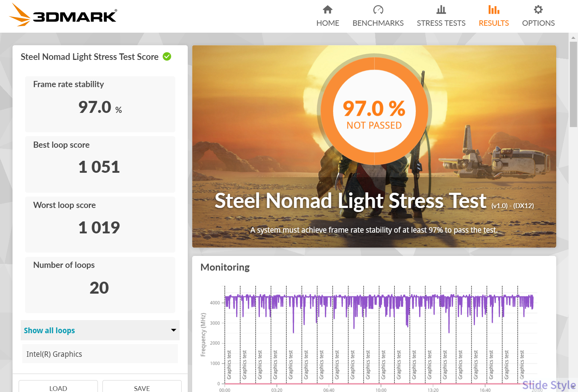The image size is (578, 392).
Task: Expand the Show all loops dropdown
Action: point(100,330)
